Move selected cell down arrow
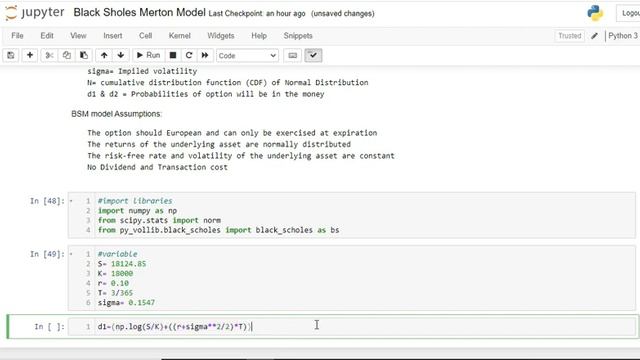640x360 pixels. coord(121,55)
